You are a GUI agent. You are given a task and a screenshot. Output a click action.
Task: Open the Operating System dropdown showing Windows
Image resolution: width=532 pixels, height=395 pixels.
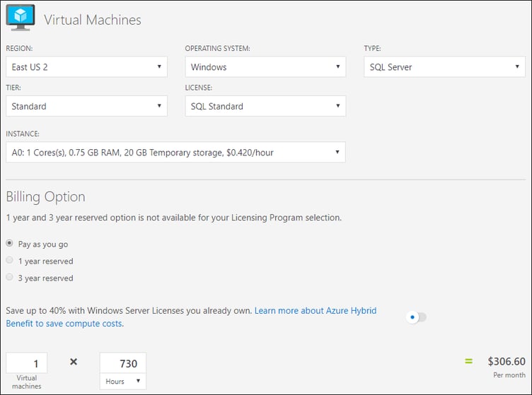click(x=265, y=66)
